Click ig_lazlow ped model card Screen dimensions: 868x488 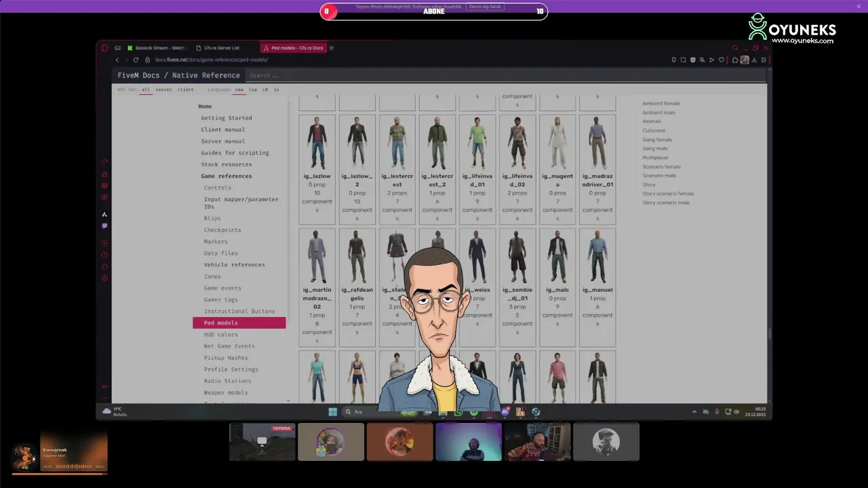coord(317,169)
